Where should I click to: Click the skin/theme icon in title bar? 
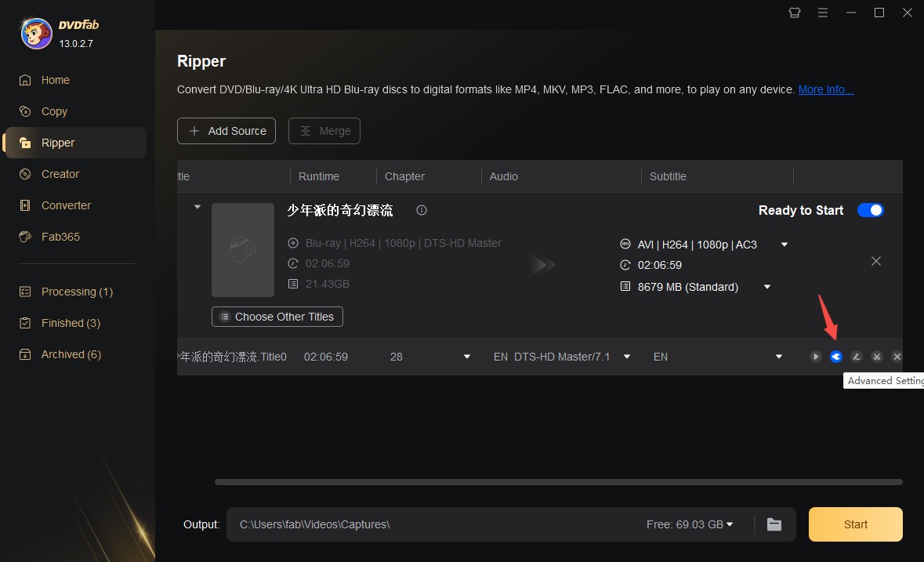click(x=795, y=13)
